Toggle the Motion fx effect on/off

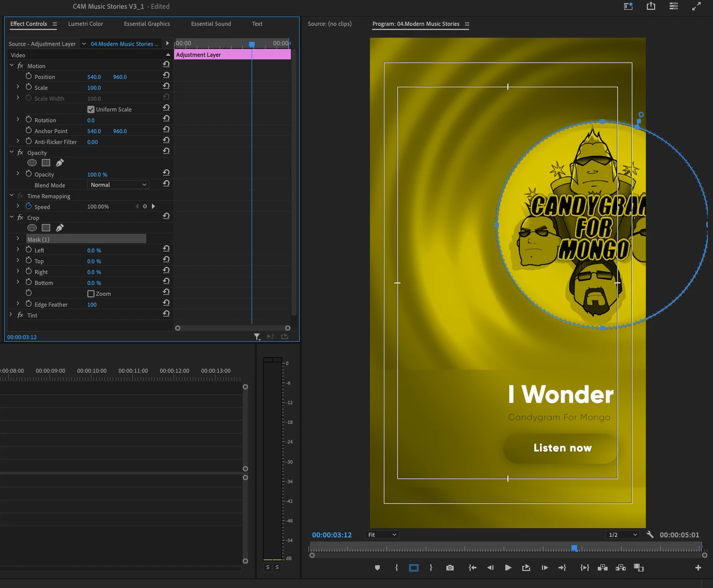pyautogui.click(x=20, y=66)
